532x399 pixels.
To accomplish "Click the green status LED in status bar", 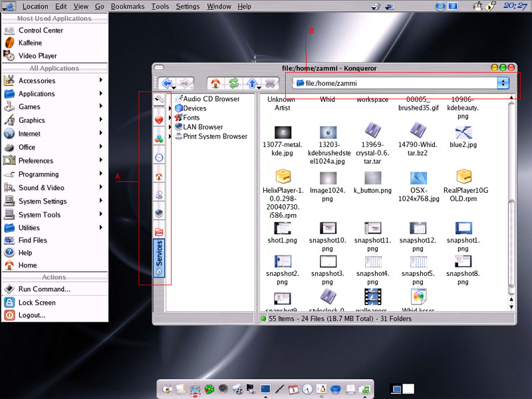I will coord(263,319).
